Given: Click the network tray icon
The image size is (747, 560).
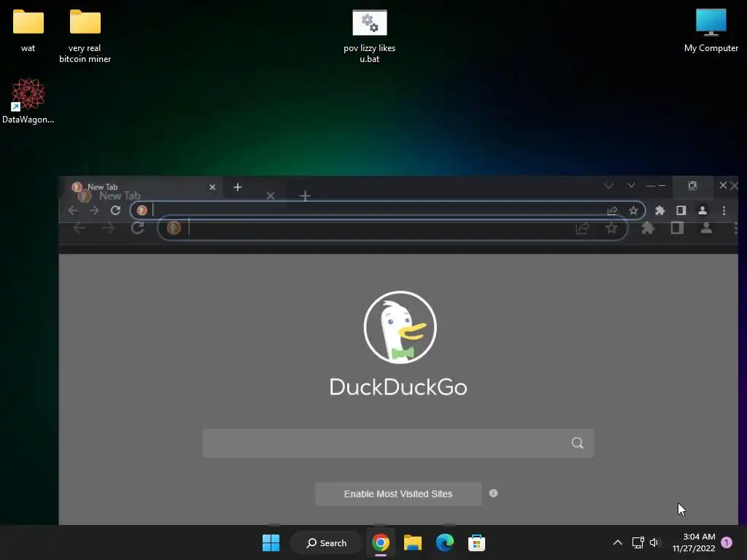Looking at the screenshot, I should (638, 542).
